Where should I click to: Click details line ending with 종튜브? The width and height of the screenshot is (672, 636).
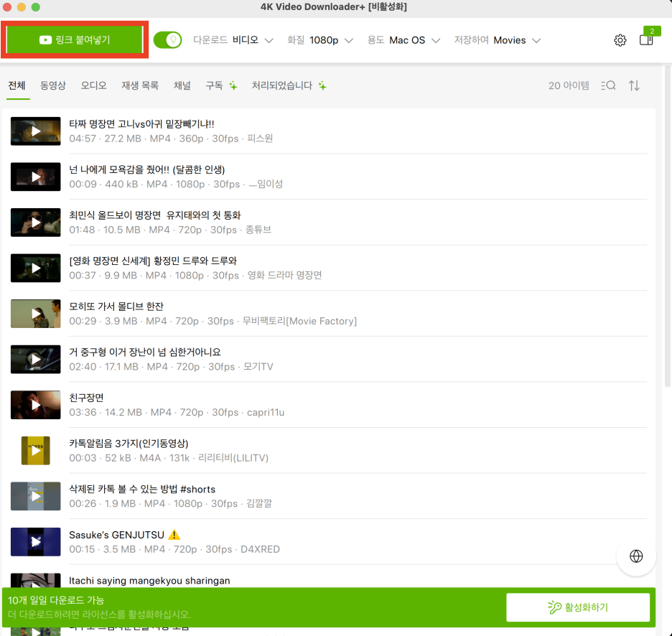click(170, 230)
